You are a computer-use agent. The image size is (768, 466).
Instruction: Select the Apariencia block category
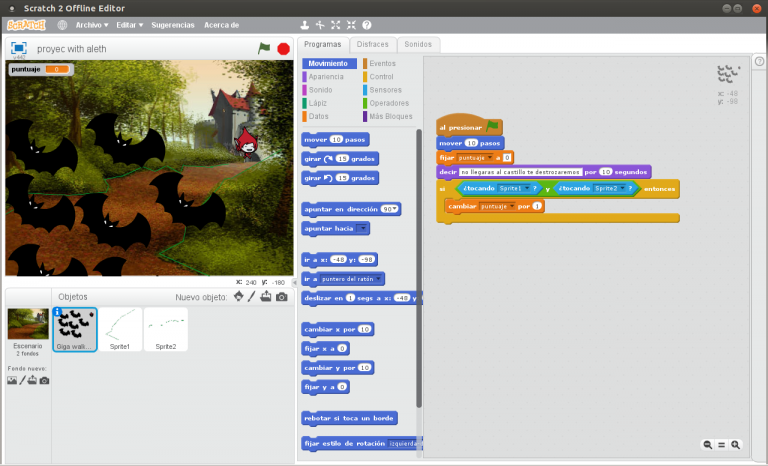(x=323, y=76)
